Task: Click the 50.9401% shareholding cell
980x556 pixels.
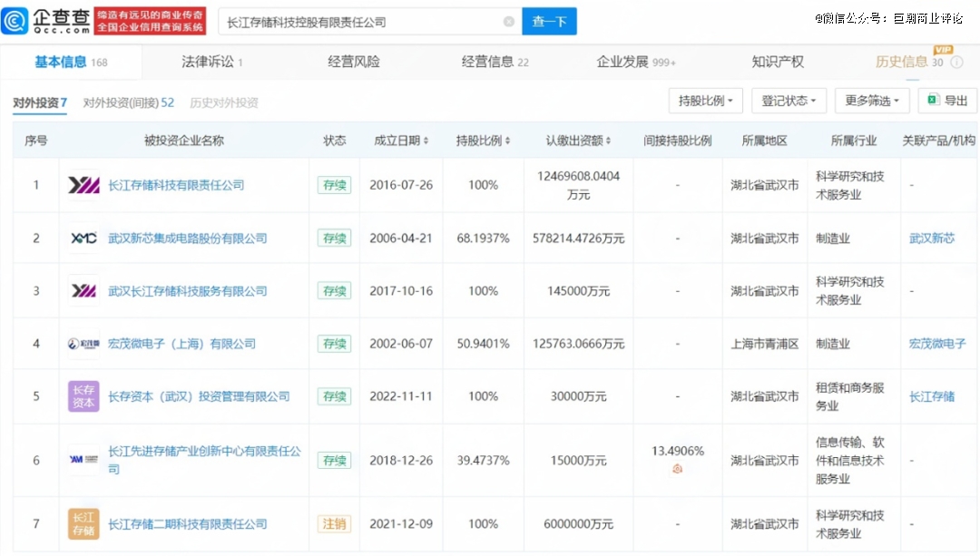Action: tap(483, 344)
